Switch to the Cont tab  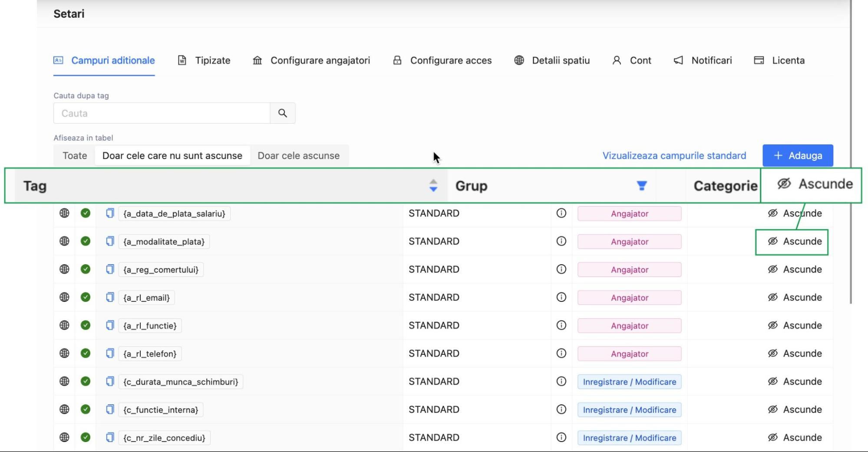tap(632, 60)
